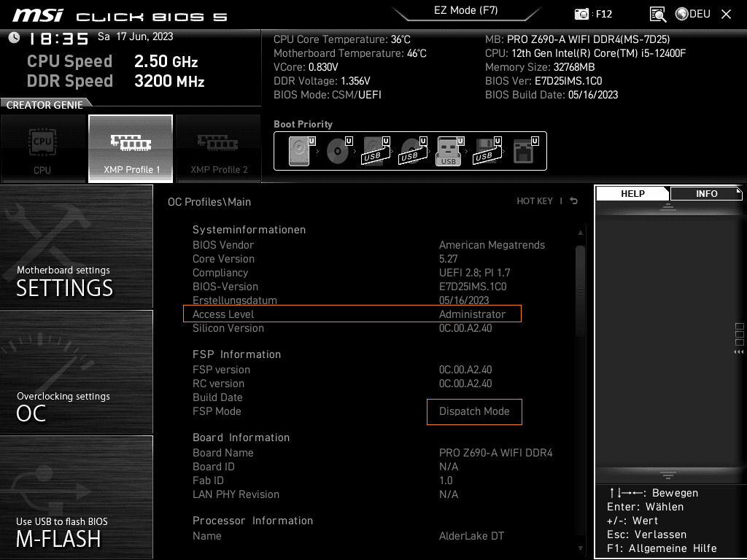Select the network boot device icon
The width and height of the screenshot is (747, 560).
point(525,151)
